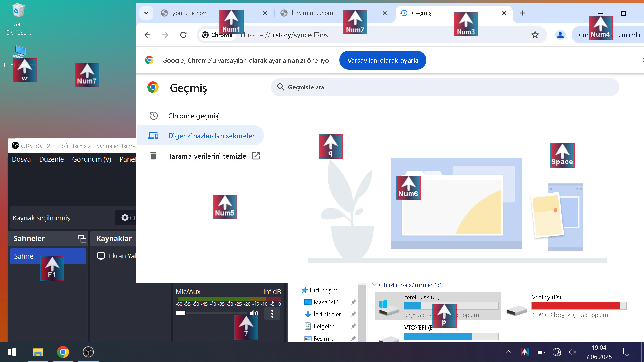The image size is (644, 362).
Task: Switch to the kivaminda.com tab
Action: point(312,13)
